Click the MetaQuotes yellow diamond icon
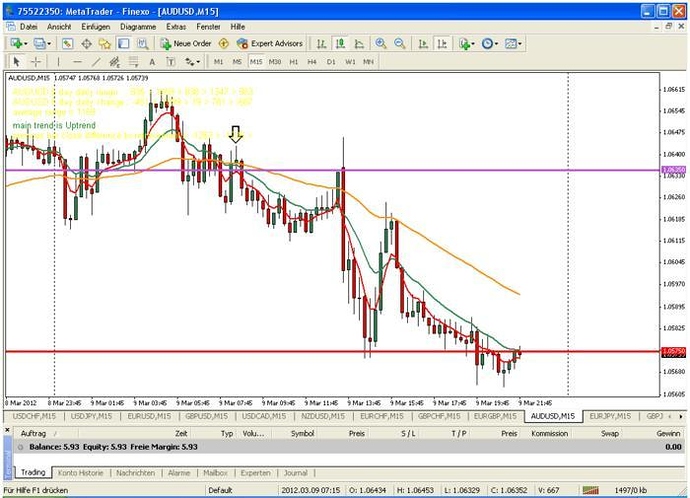690x498 pixels. click(x=224, y=44)
